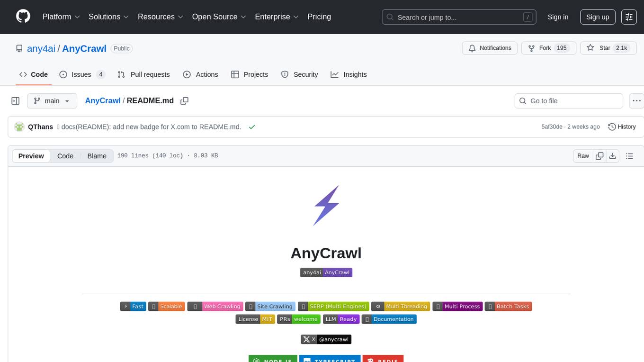The image size is (644, 362).
Task: Open the GitHub home logo
Action: pos(23,17)
